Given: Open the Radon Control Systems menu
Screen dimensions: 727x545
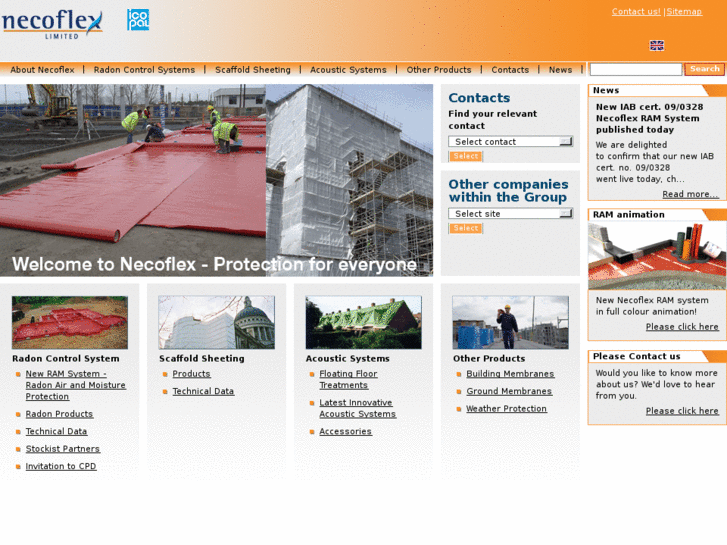Looking at the screenshot, I should tap(144, 70).
